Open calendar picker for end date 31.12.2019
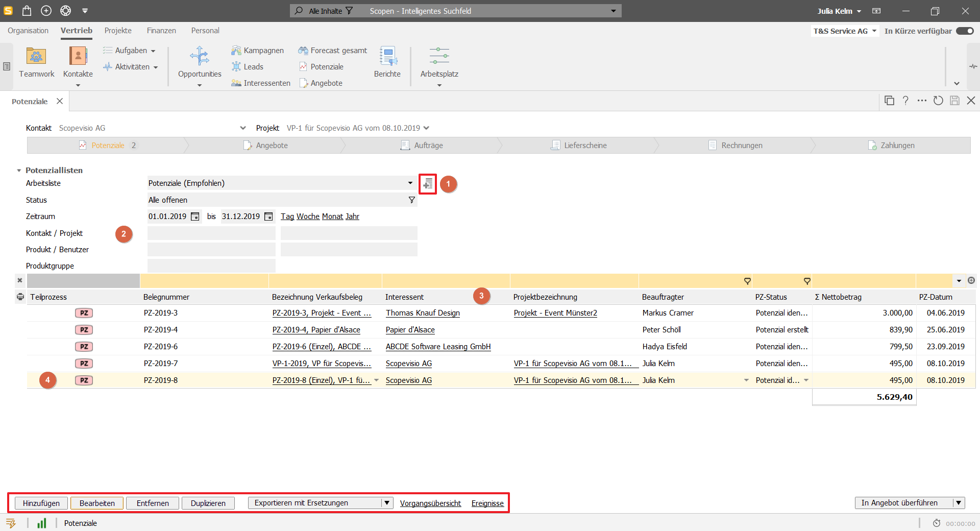This screenshot has height=531, width=980. [268, 216]
